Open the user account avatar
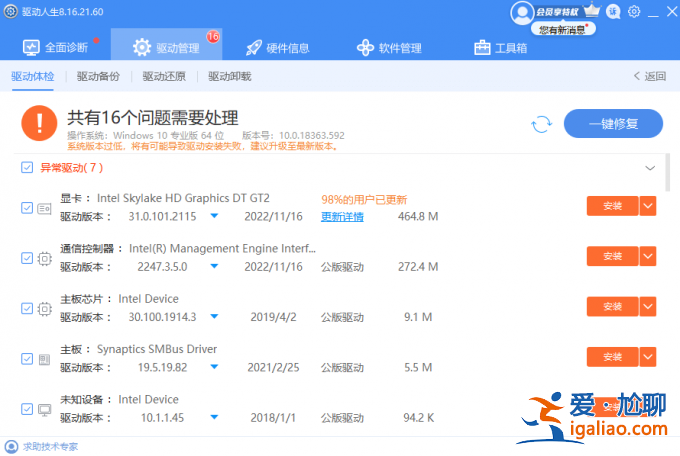Image resolution: width=680 pixels, height=456 pixels. coord(522,13)
